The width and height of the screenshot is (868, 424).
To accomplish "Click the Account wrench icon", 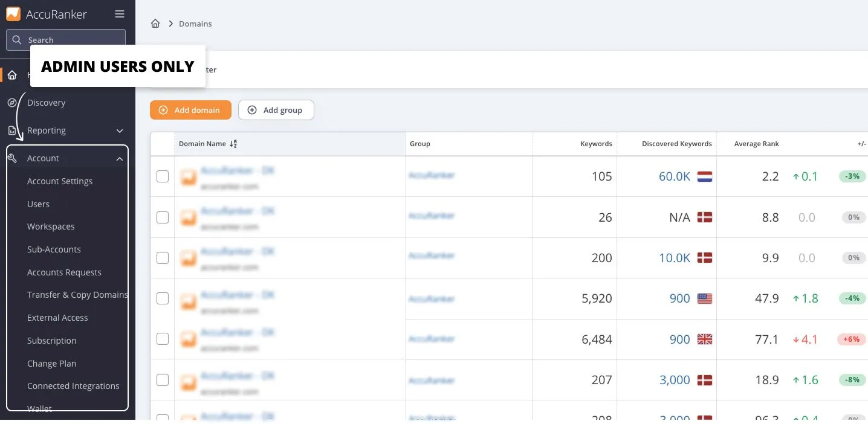I will pos(12,158).
